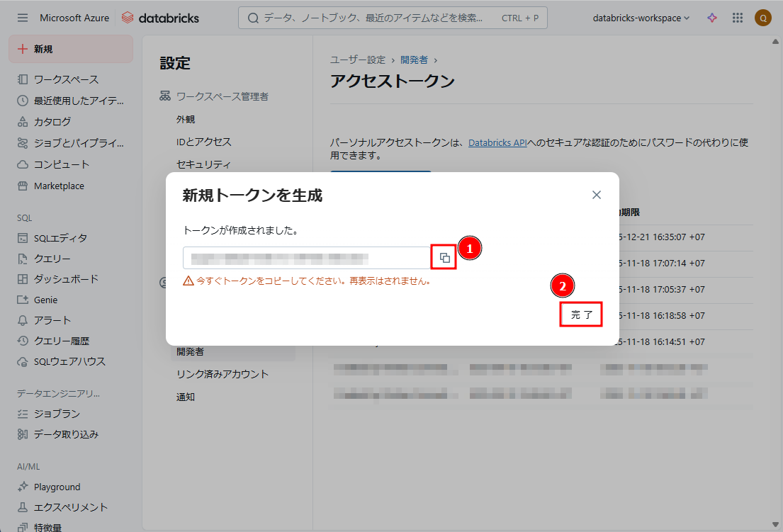Image resolution: width=783 pixels, height=532 pixels.
Task: Click the 新規 button in sidebar
Action: point(70,49)
